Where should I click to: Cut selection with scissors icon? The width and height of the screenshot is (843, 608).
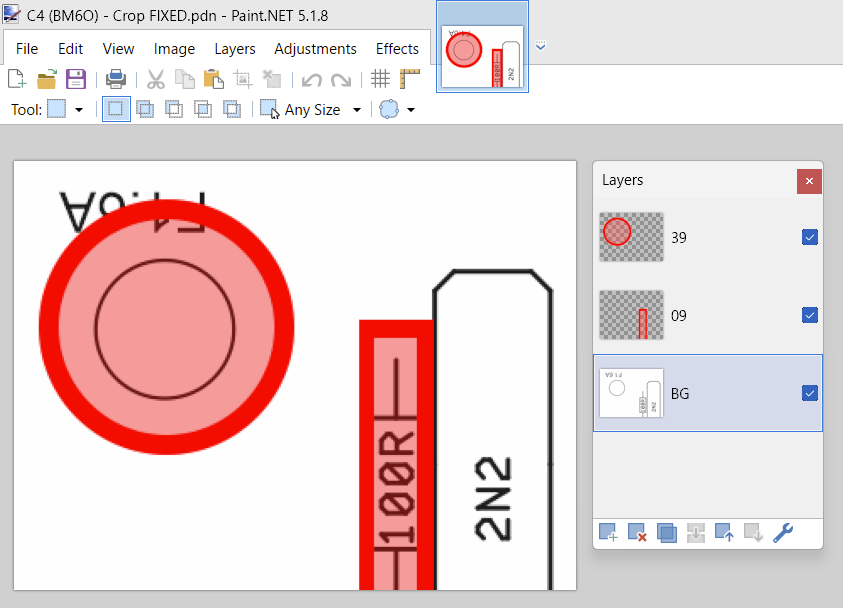point(155,79)
